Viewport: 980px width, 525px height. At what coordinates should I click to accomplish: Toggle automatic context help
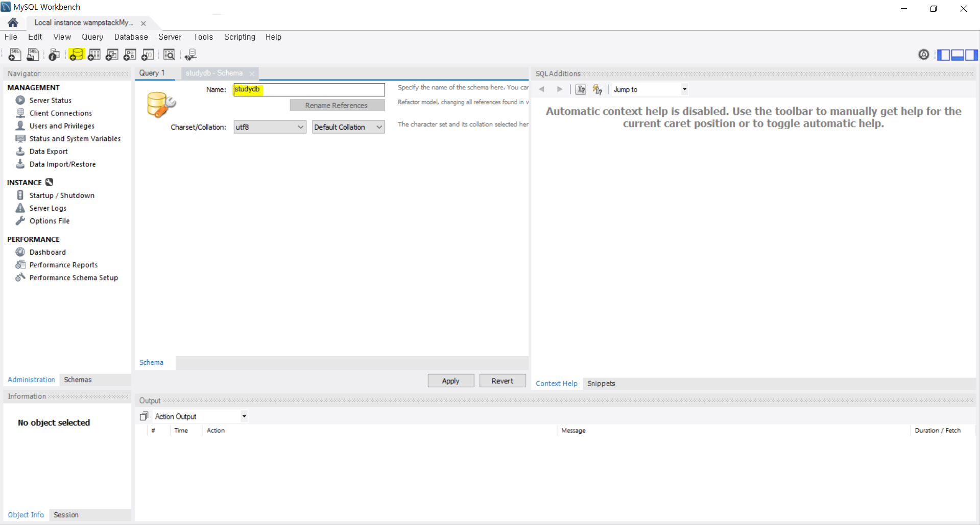click(597, 89)
